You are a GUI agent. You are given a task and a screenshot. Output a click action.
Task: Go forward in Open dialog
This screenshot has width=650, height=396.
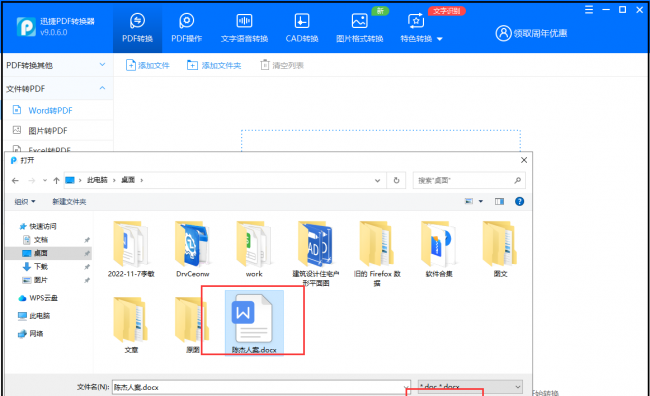click(32, 180)
